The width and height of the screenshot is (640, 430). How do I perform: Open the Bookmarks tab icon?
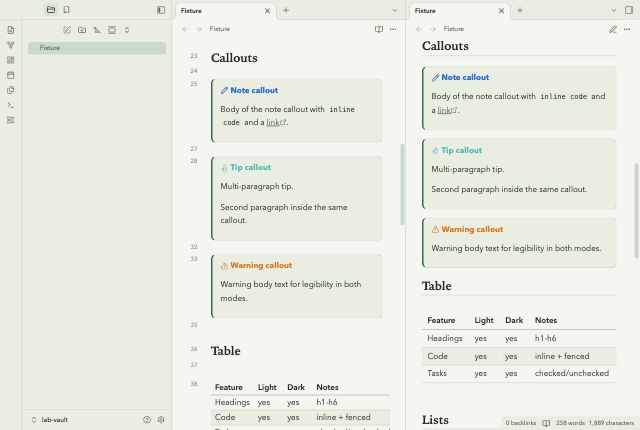coord(67,10)
